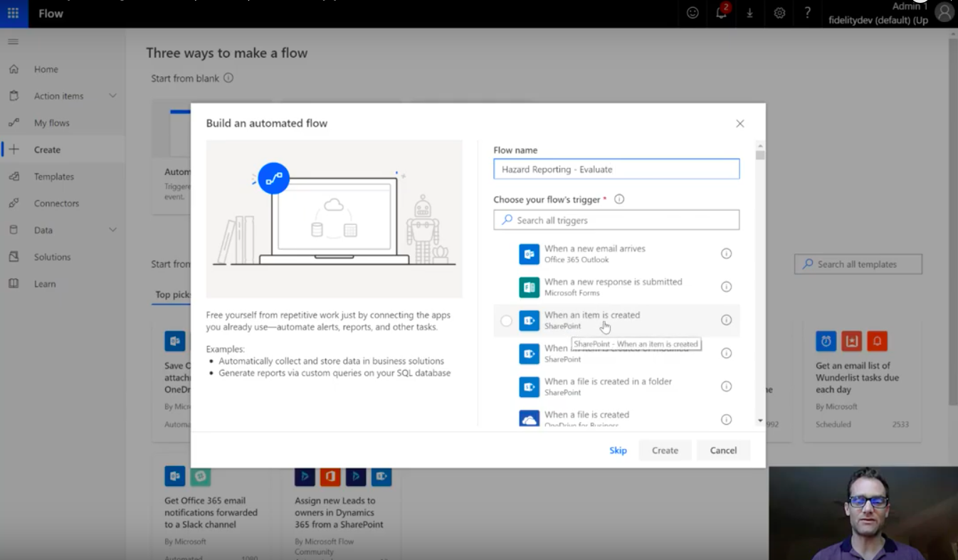Click the Flow name input field
Screen dimensions: 958x560
point(616,169)
